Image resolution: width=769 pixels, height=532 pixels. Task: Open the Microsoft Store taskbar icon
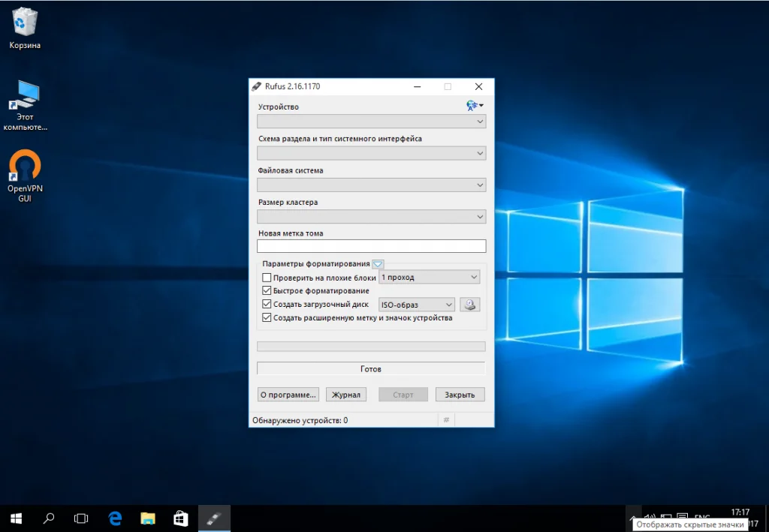[x=181, y=518]
